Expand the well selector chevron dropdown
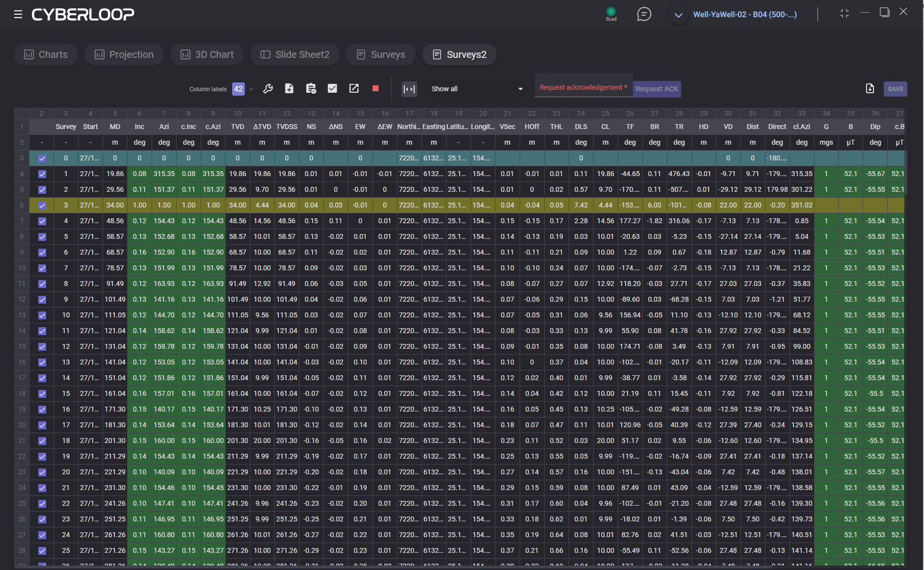The image size is (924, 570). (x=678, y=15)
